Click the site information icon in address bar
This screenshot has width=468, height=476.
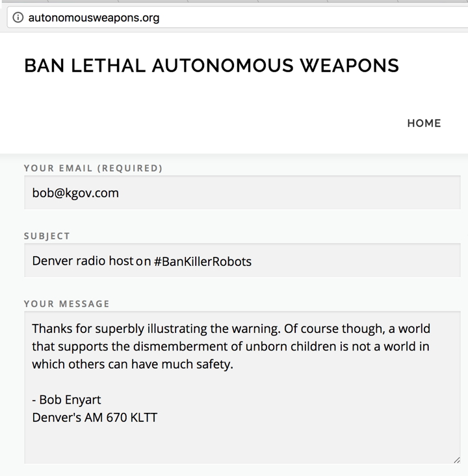18,18
